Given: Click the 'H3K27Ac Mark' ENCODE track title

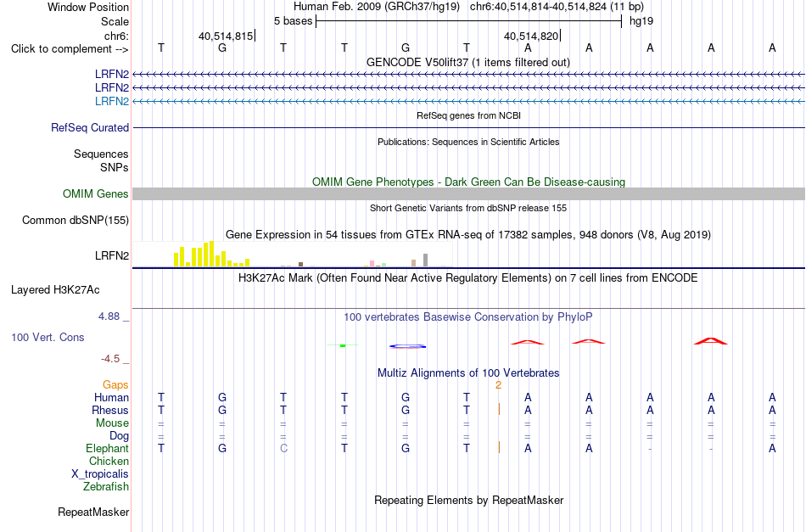Looking at the screenshot, I should 468,278.
